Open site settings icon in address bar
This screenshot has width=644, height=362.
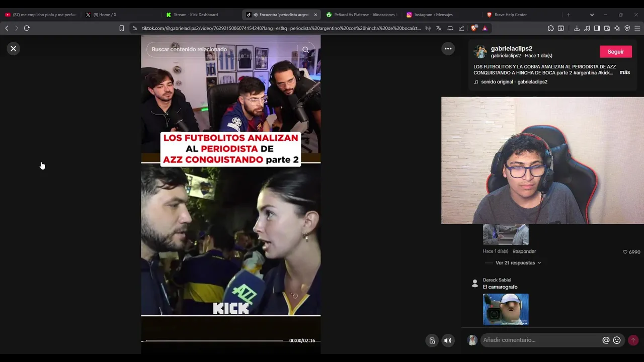(134, 28)
